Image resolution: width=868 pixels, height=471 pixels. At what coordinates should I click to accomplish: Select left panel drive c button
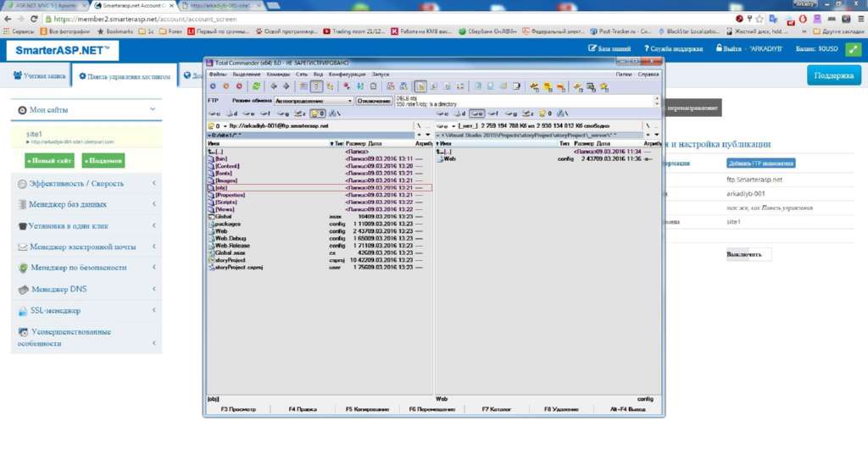click(x=214, y=114)
